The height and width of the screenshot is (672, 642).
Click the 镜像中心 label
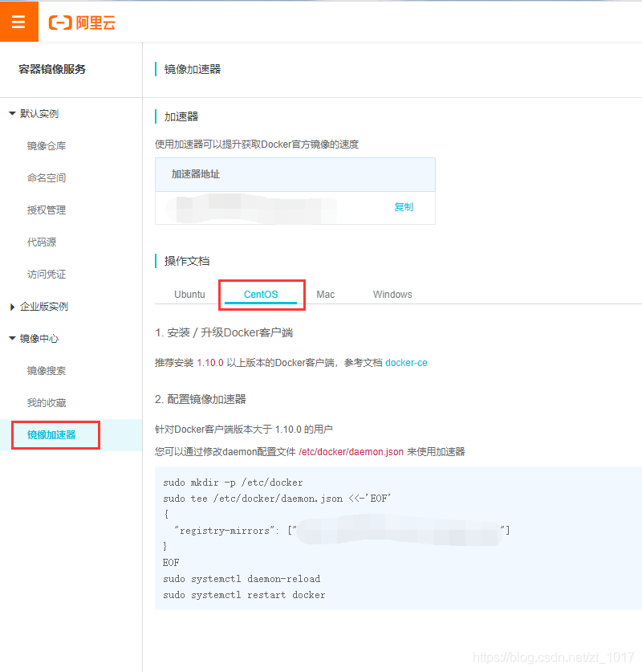click(x=39, y=339)
